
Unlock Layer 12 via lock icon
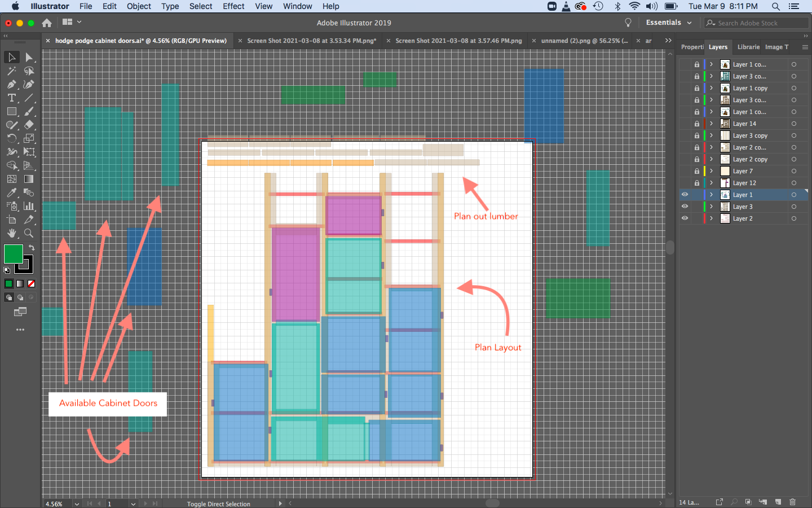point(697,183)
